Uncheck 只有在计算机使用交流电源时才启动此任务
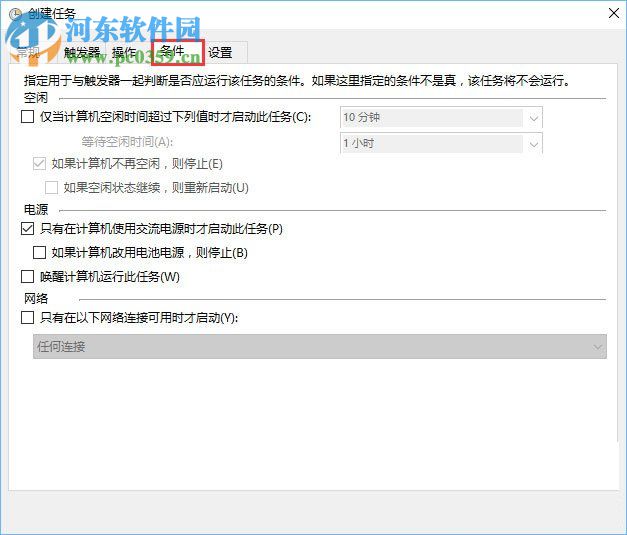 tap(28, 229)
